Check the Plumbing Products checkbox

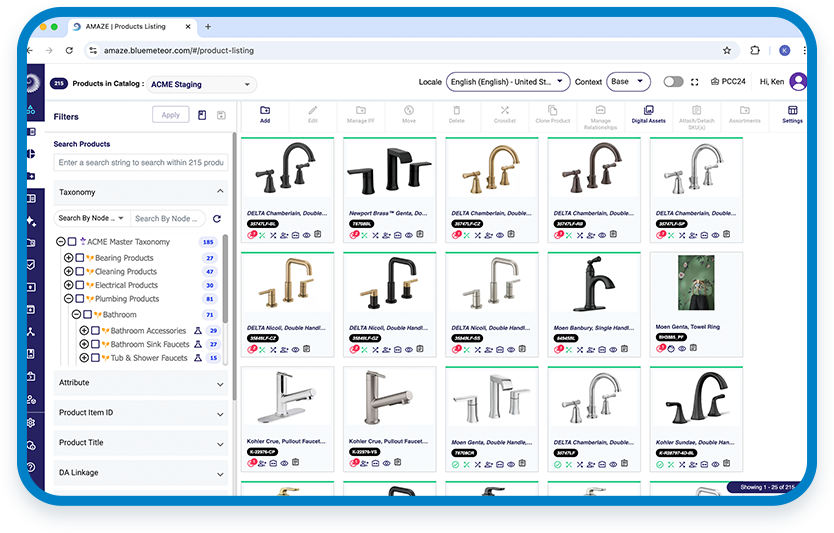click(80, 299)
